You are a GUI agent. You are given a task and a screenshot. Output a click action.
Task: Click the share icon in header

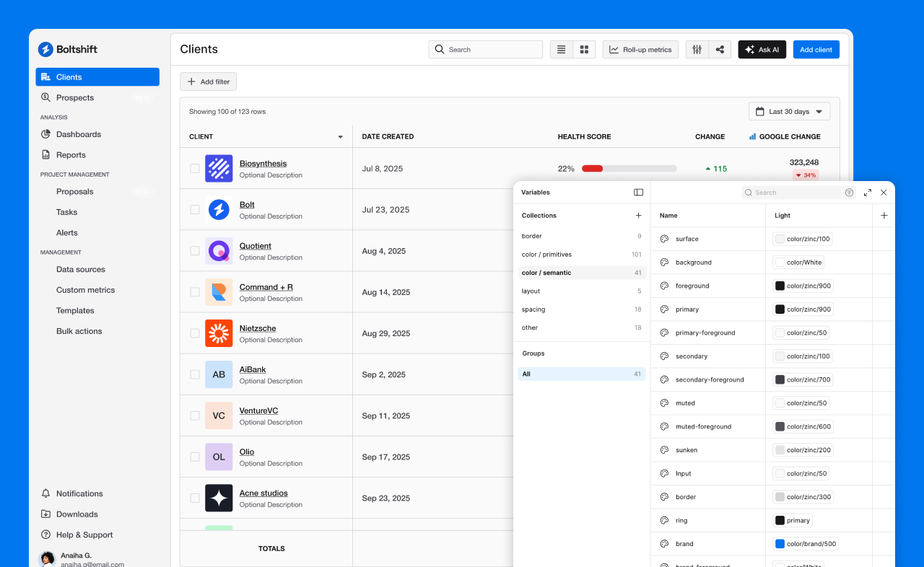(x=720, y=50)
